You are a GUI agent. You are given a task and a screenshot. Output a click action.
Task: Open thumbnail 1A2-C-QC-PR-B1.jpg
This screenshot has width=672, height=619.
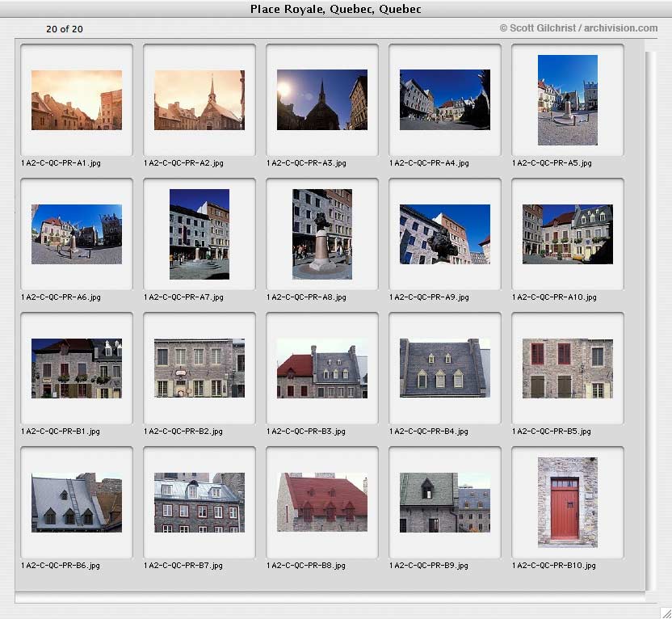[77, 368]
